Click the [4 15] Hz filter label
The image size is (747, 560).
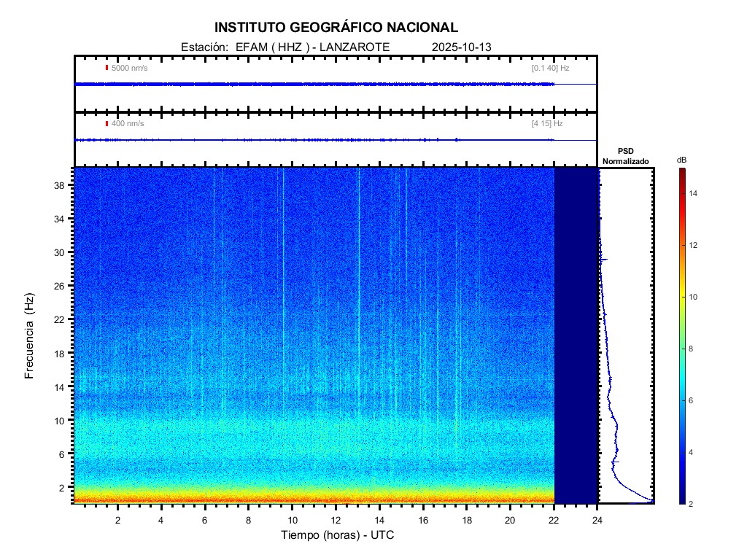pos(547,123)
